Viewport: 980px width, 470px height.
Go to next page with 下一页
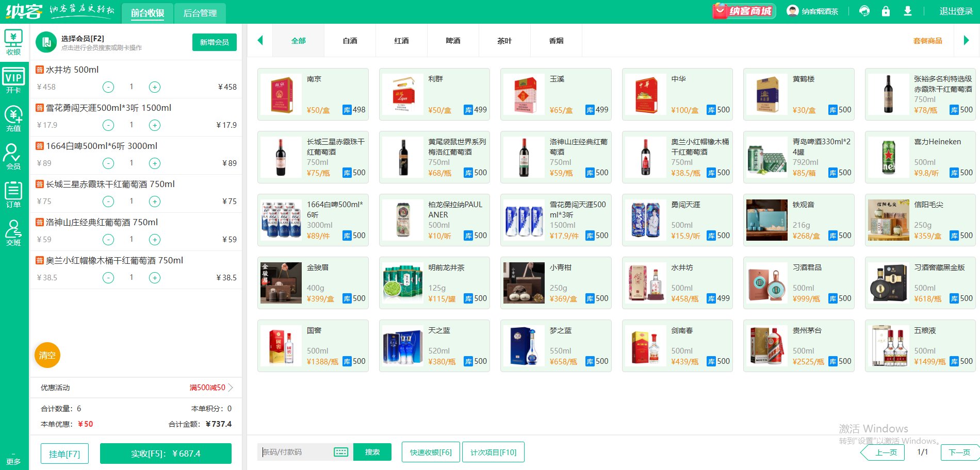959,452
